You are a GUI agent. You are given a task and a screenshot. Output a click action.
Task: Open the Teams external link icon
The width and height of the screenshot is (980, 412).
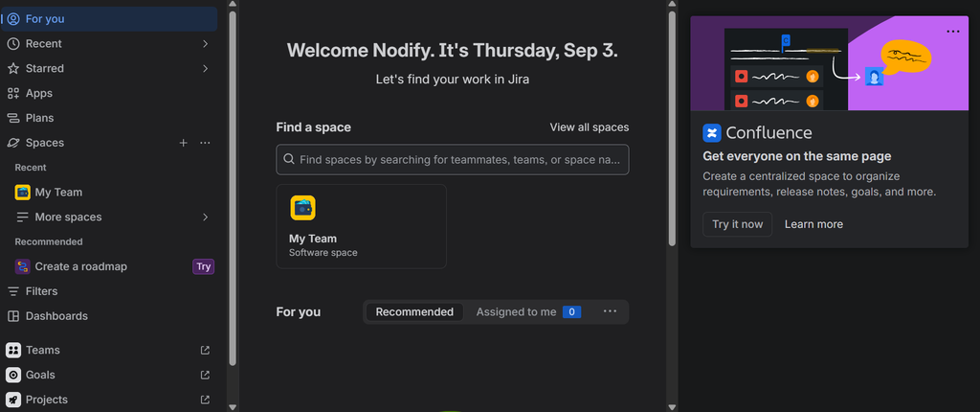click(205, 350)
